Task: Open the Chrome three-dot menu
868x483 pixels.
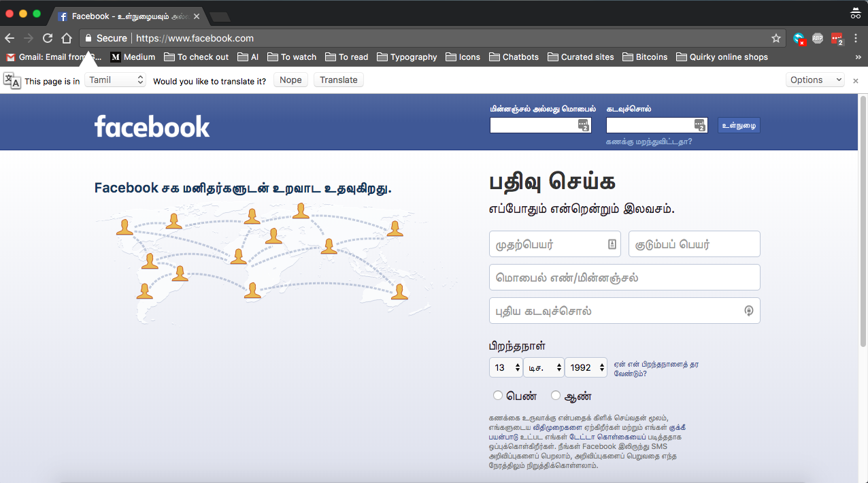Action: coord(856,38)
